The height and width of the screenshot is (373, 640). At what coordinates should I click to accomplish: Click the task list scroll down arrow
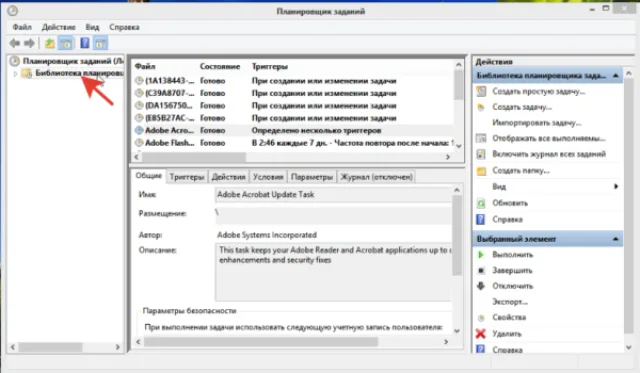click(459, 146)
